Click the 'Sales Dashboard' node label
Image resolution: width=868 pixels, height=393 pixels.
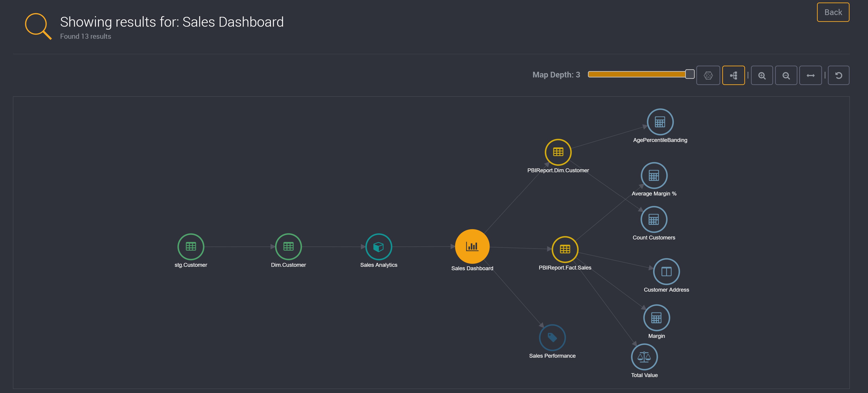point(472,268)
